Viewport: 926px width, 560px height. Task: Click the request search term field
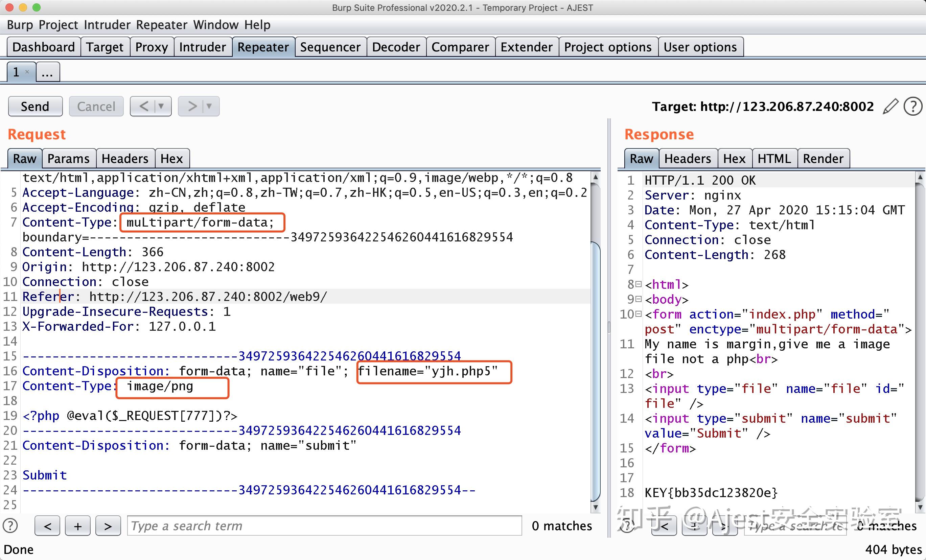tap(324, 526)
